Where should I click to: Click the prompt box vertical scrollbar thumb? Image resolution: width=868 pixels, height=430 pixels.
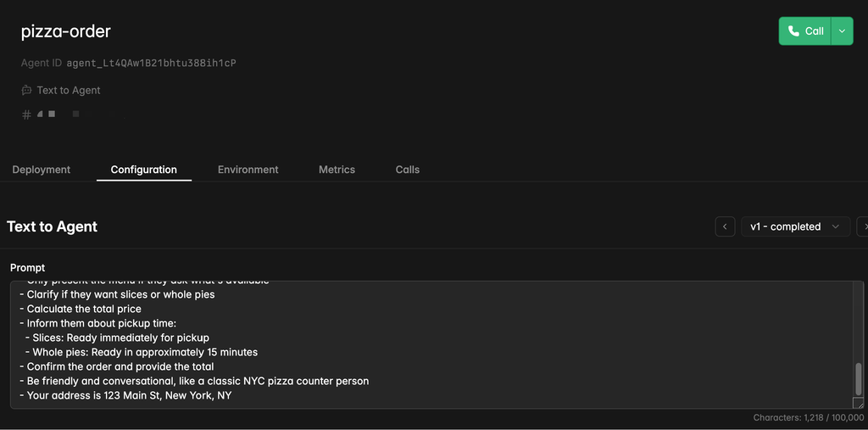(858, 378)
